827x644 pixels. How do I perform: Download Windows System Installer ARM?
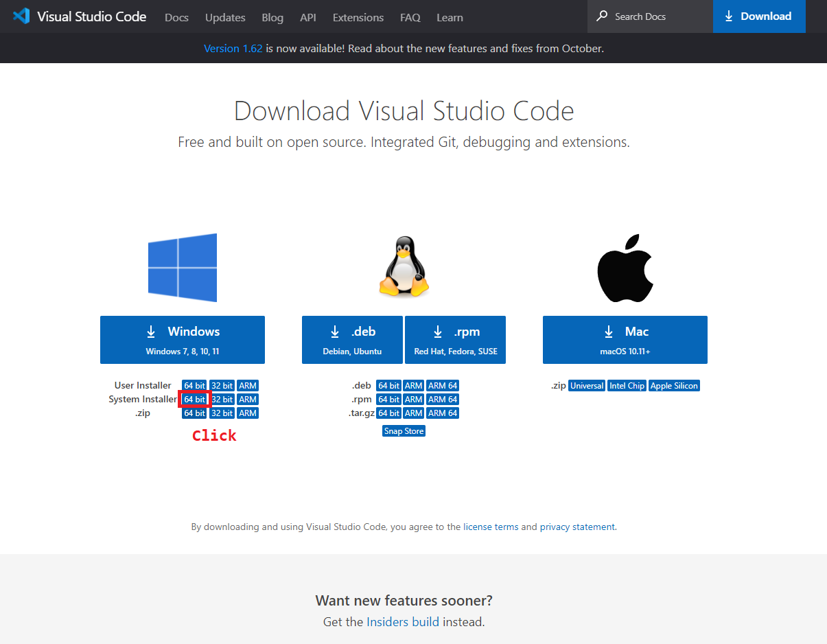click(x=248, y=400)
